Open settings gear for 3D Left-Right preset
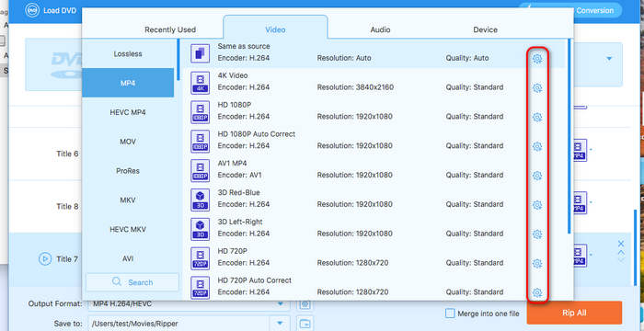The width and height of the screenshot is (644, 331). point(537,234)
